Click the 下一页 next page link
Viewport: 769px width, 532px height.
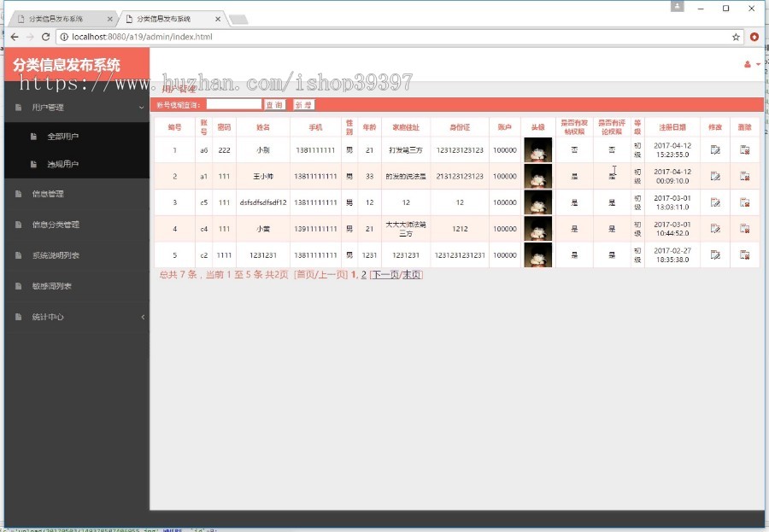point(385,275)
